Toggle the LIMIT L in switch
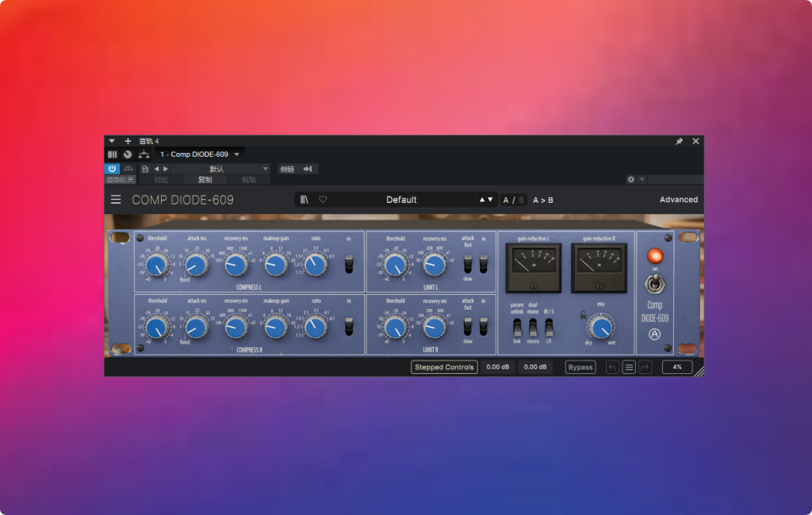 [484, 264]
